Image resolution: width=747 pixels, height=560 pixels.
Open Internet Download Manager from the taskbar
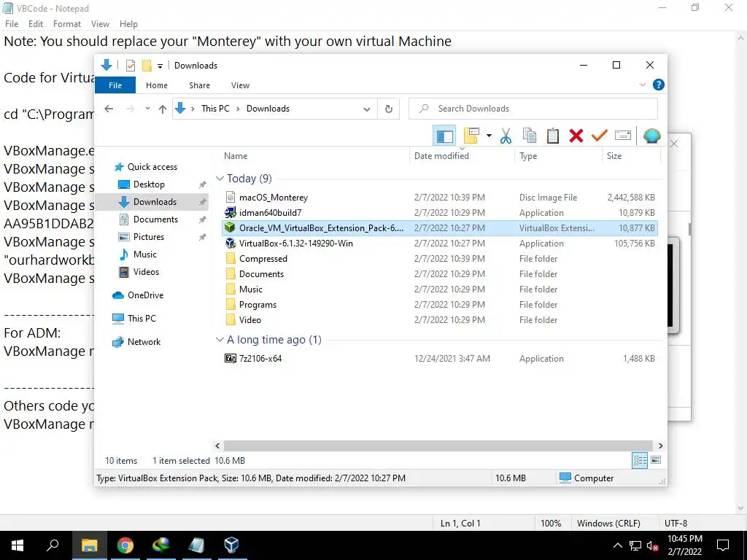tap(161, 545)
